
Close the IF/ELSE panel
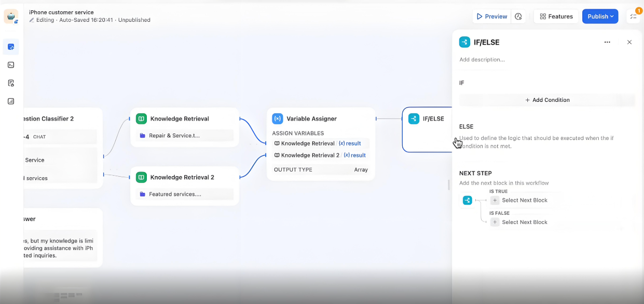coord(629,42)
